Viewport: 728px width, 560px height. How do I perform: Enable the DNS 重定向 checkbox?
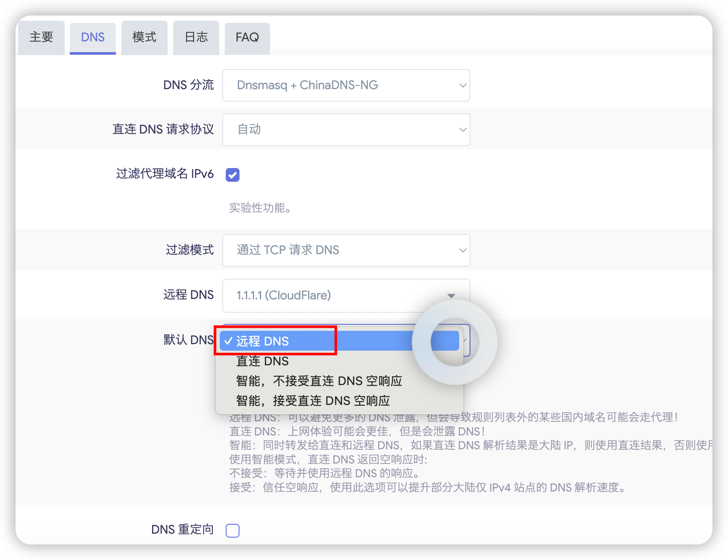233,530
